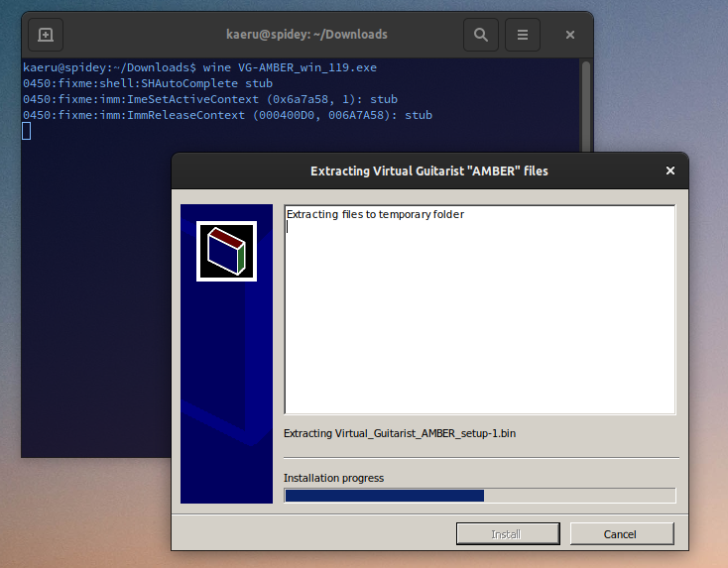
Task: Click the SHAutoComplete stub terminal line
Action: tap(148, 83)
